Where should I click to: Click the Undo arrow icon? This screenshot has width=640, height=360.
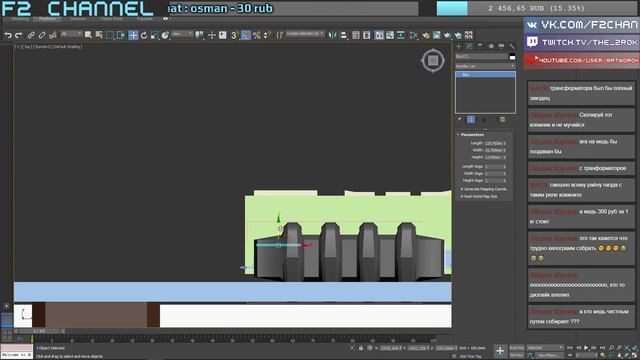[x=8, y=36]
